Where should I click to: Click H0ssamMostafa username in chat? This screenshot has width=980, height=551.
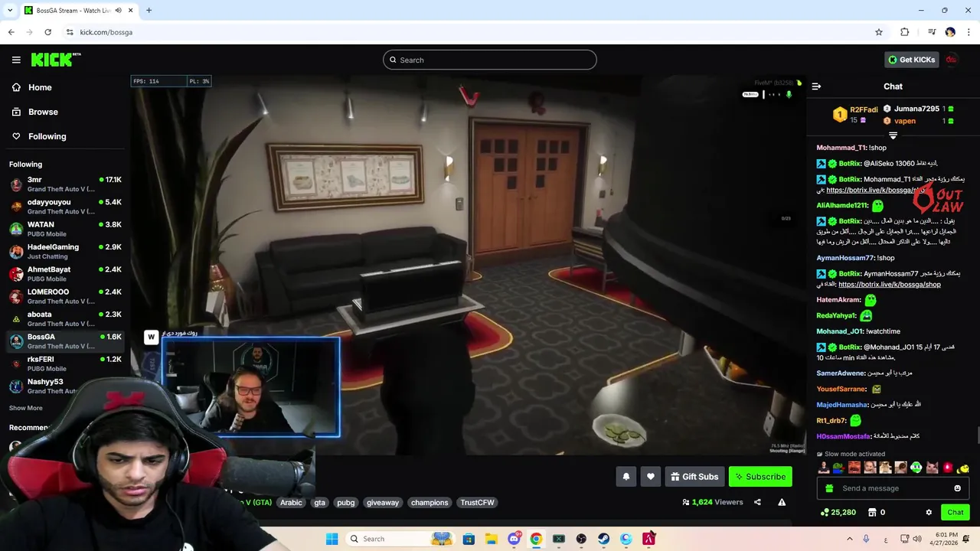click(844, 436)
